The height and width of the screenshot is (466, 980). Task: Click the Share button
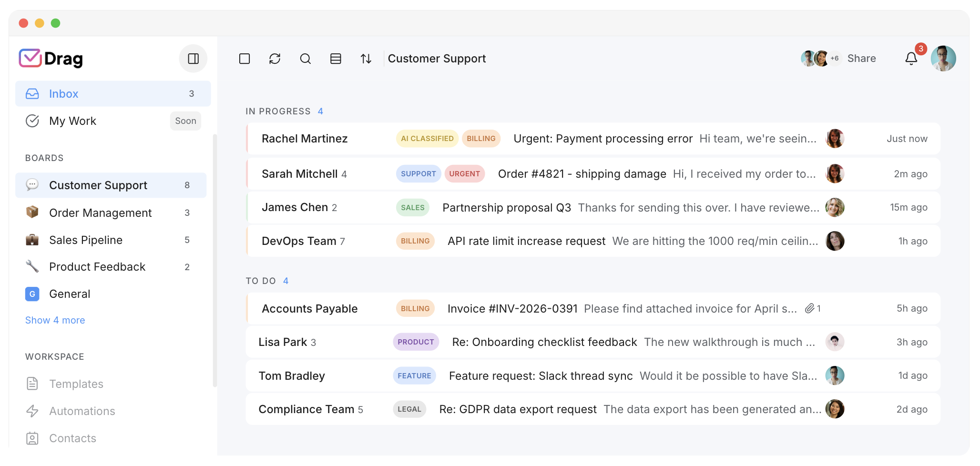pyautogui.click(x=861, y=59)
